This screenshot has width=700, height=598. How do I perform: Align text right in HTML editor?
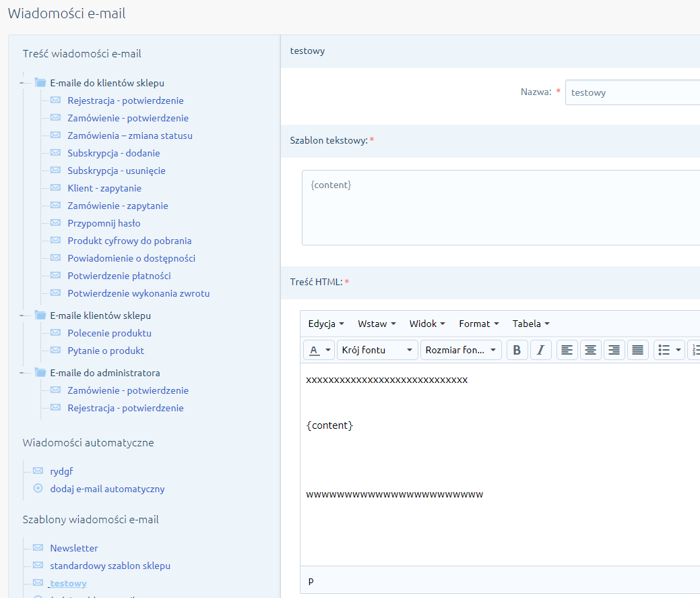[614, 350]
